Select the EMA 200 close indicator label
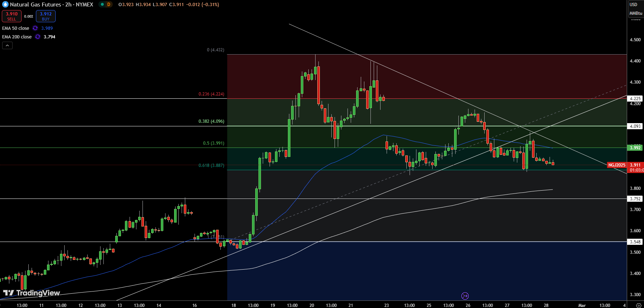 [17, 37]
